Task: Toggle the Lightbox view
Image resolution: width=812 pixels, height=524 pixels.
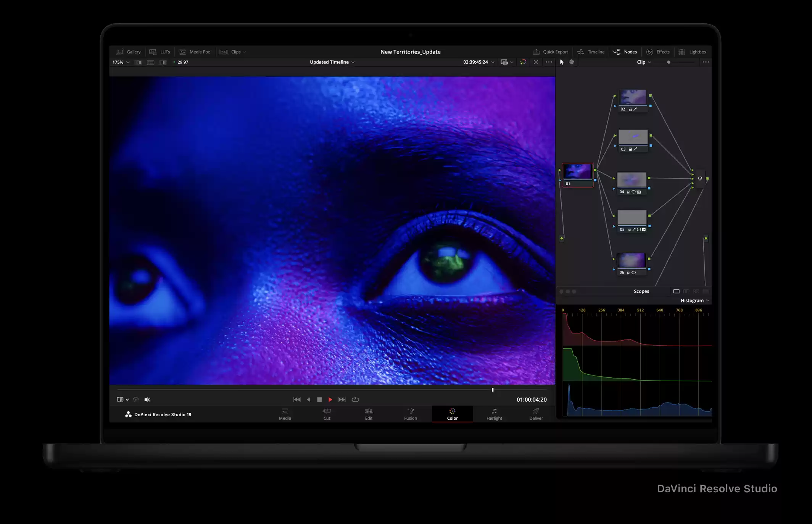Action: pos(692,52)
